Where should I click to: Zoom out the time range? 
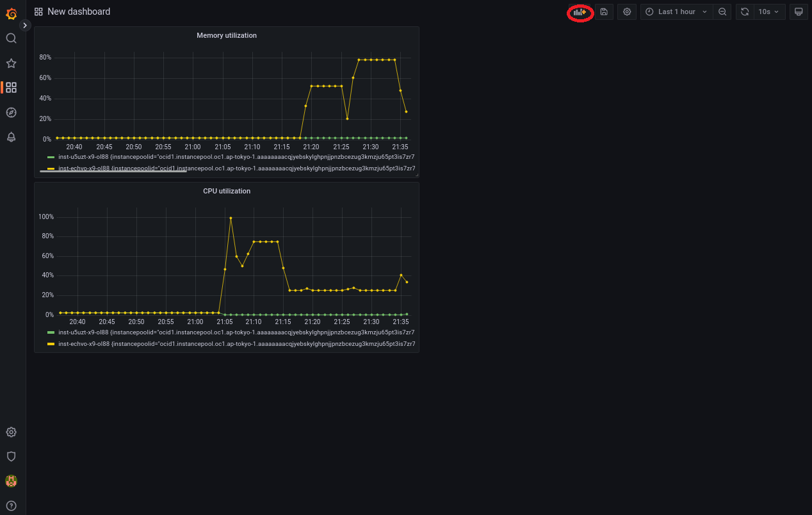pyautogui.click(x=722, y=12)
